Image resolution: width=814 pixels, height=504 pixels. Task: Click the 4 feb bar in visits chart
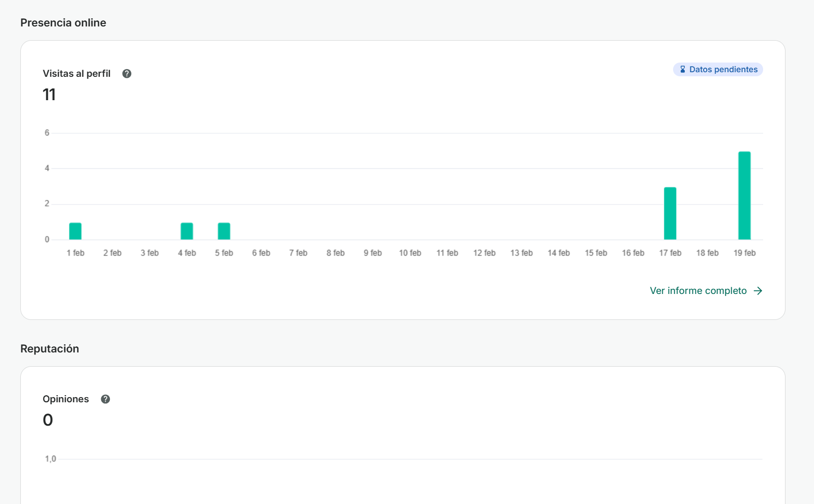point(187,231)
